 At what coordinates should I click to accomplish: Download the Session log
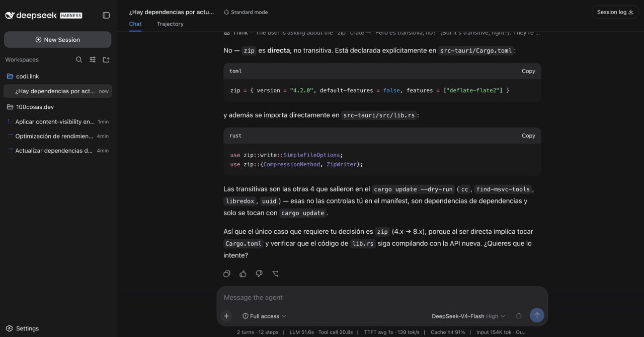[x=615, y=12]
